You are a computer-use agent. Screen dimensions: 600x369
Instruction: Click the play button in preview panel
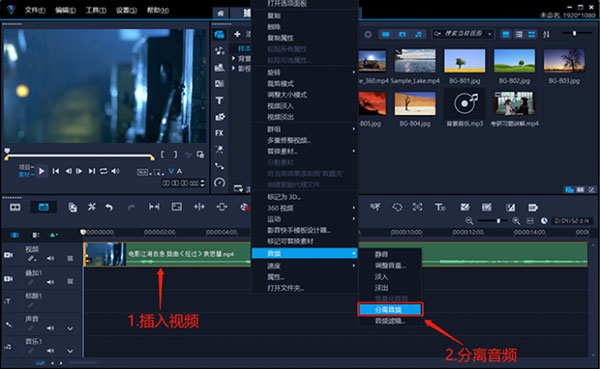(x=42, y=171)
